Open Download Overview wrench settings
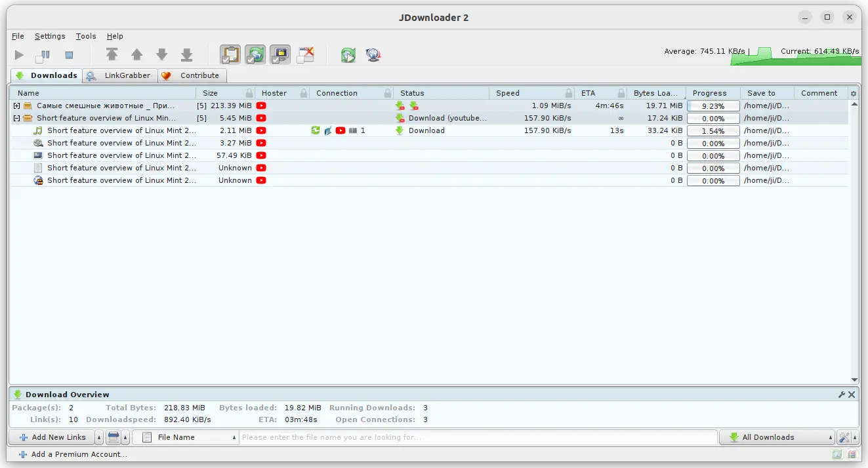Viewport: 868px width, 468px height. (x=842, y=395)
